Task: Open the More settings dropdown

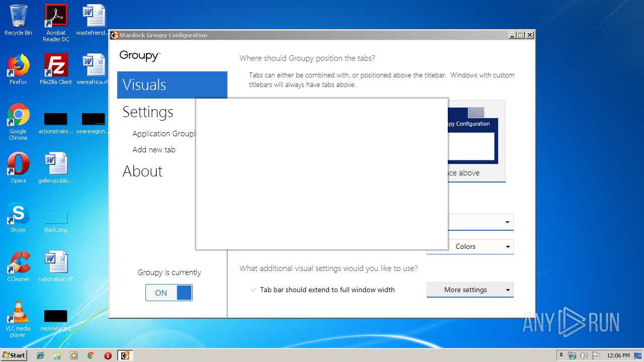Action: (470, 290)
